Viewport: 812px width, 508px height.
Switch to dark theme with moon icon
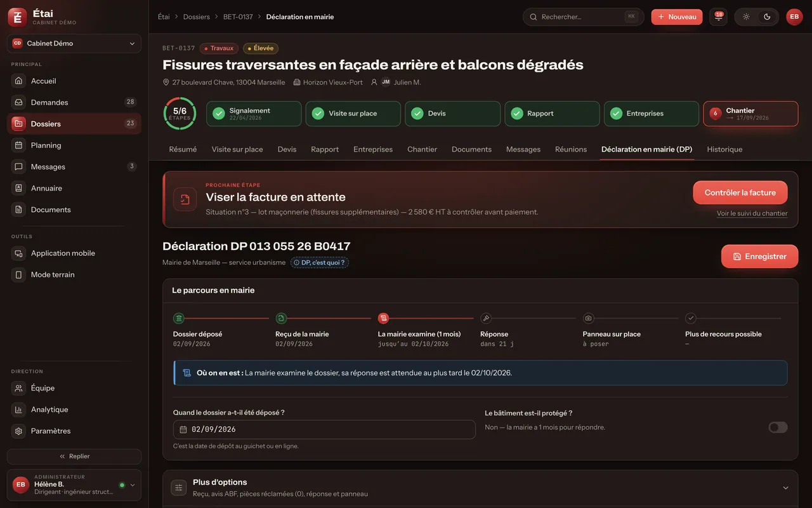click(x=767, y=17)
